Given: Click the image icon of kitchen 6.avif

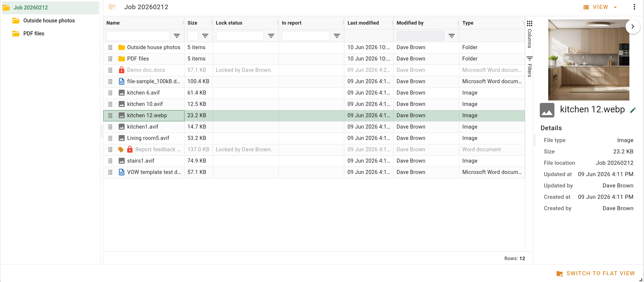Looking at the screenshot, I should [x=121, y=93].
